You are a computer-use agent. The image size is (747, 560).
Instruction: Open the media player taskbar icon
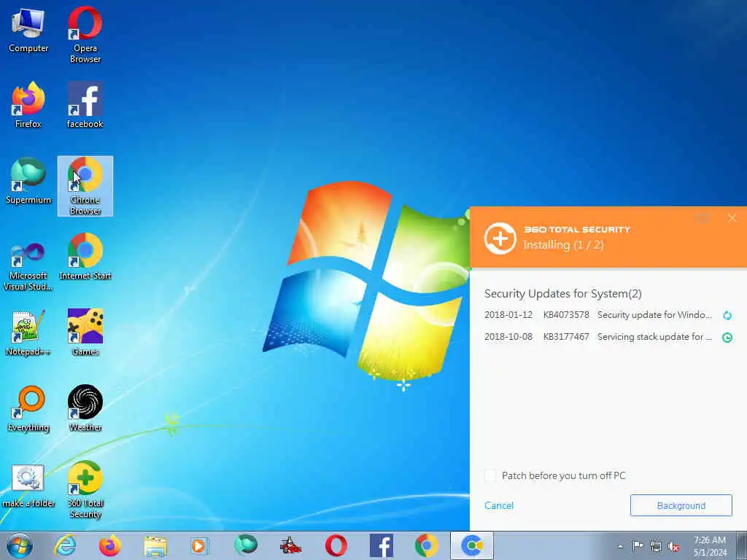coord(199,545)
